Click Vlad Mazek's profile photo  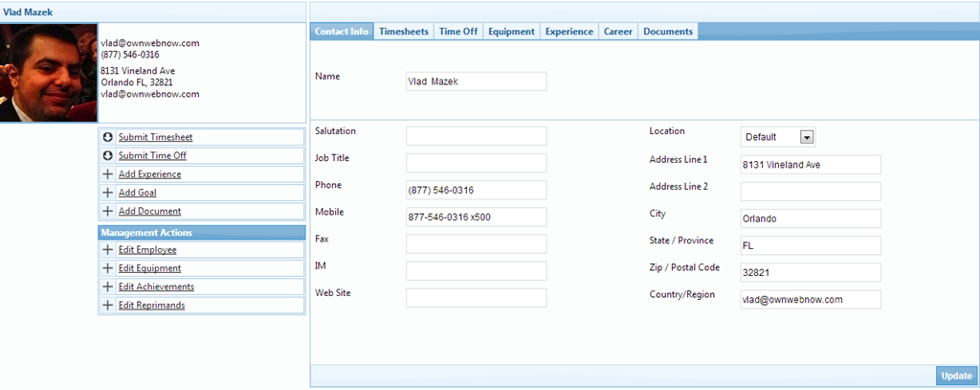(x=49, y=74)
